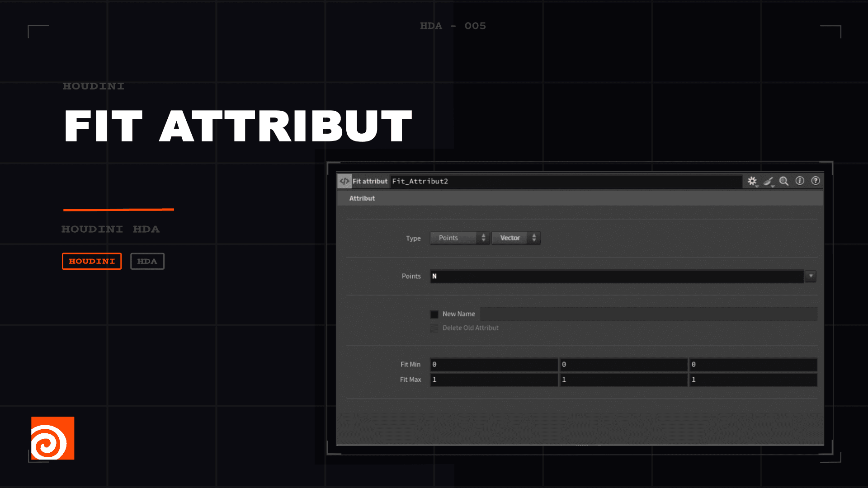Open the magnifier search parameters icon
Viewport: 868px width, 488px height.
784,181
